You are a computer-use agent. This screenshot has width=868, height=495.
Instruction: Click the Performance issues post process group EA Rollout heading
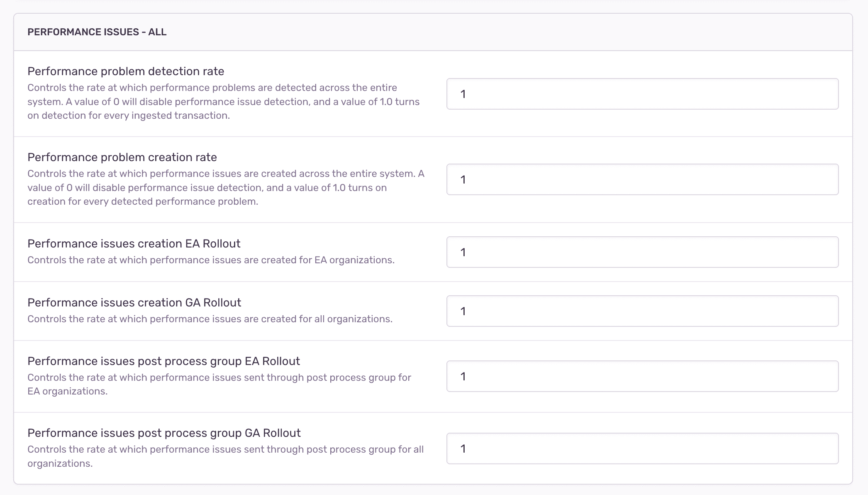click(x=164, y=361)
